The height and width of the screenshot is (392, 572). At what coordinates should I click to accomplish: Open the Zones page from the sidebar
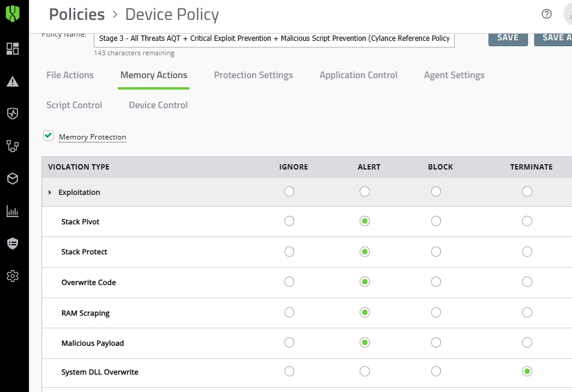pyautogui.click(x=14, y=146)
